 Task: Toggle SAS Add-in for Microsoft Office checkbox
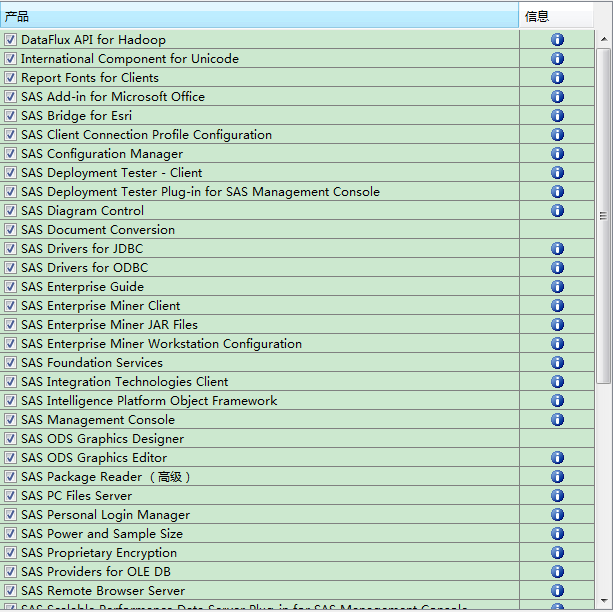tap(11, 97)
